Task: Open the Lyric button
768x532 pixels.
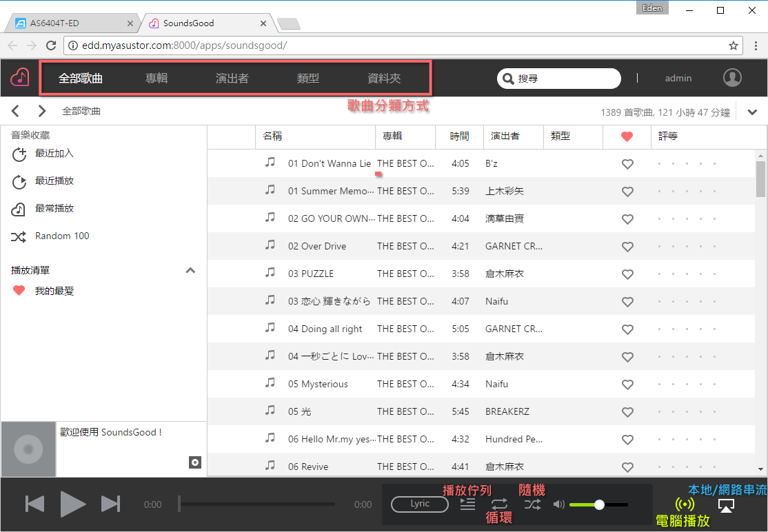Action: click(420, 504)
